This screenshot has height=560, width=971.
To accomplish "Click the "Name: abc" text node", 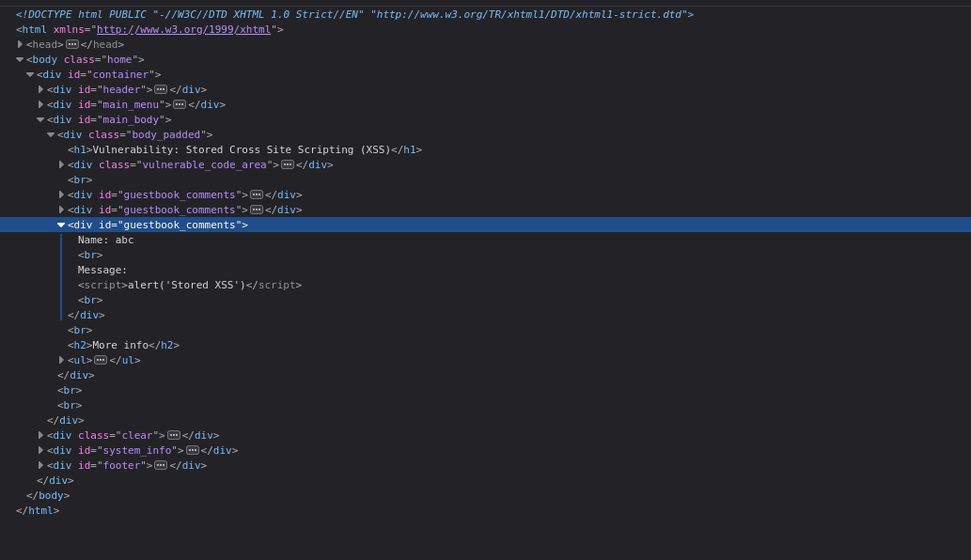I will click(x=106, y=241).
